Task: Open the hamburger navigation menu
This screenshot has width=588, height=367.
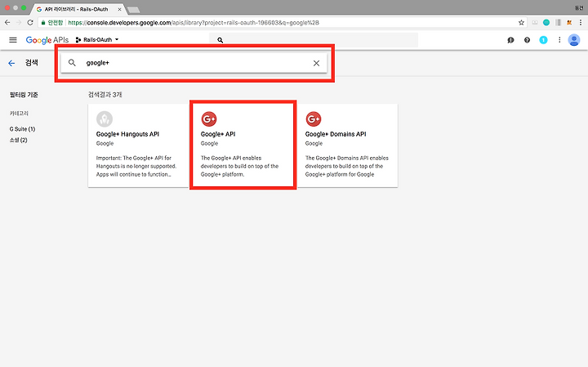Action: (13, 40)
